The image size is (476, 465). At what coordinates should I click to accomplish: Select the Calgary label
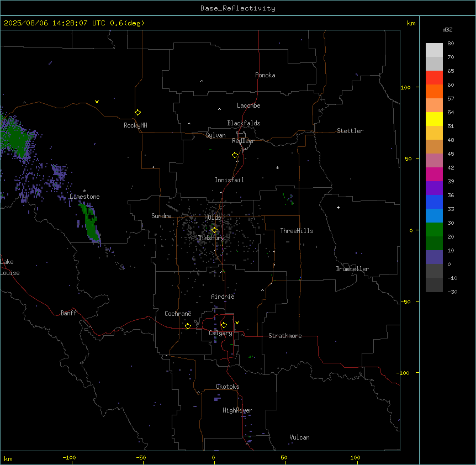coord(220,333)
